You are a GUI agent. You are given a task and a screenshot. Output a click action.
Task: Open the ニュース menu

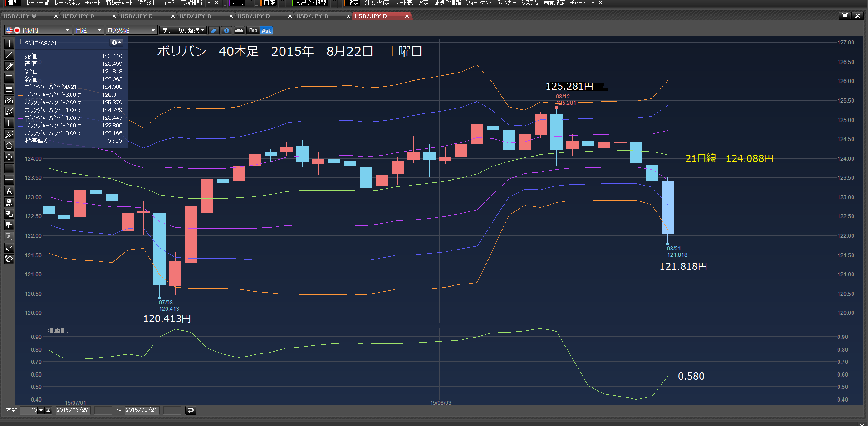pos(167,3)
